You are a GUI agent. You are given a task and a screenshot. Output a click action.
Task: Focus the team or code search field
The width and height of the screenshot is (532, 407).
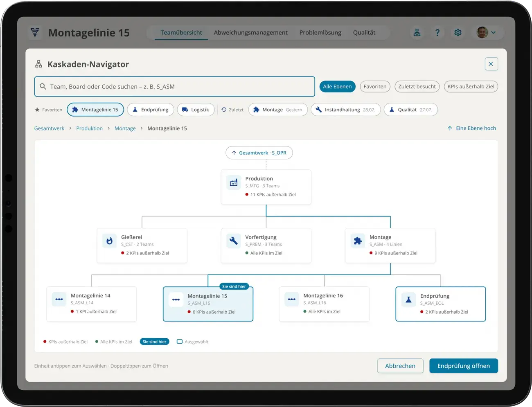(x=175, y=87)
